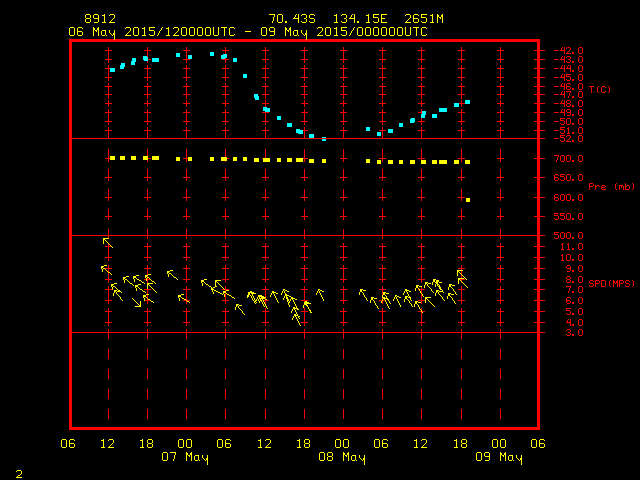Select the -44.0 temperature tick label
This screenshot has width=640, height=480.
click(568, 69)
